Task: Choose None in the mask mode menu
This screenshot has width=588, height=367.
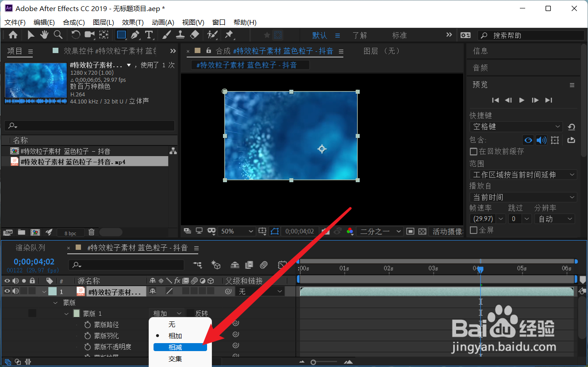Action: (x=180, y=325)
